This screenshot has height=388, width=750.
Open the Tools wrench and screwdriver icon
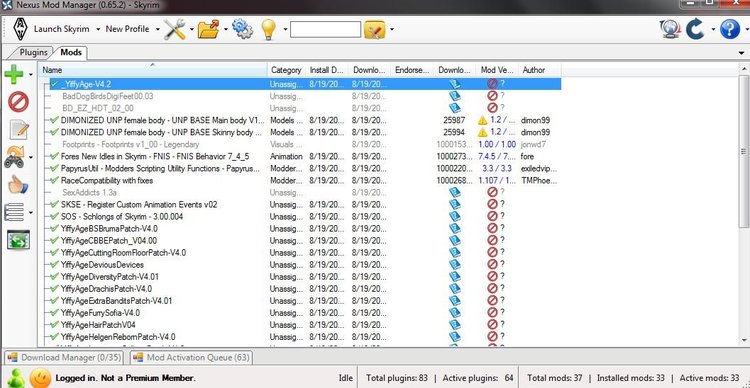coord(174,29)
